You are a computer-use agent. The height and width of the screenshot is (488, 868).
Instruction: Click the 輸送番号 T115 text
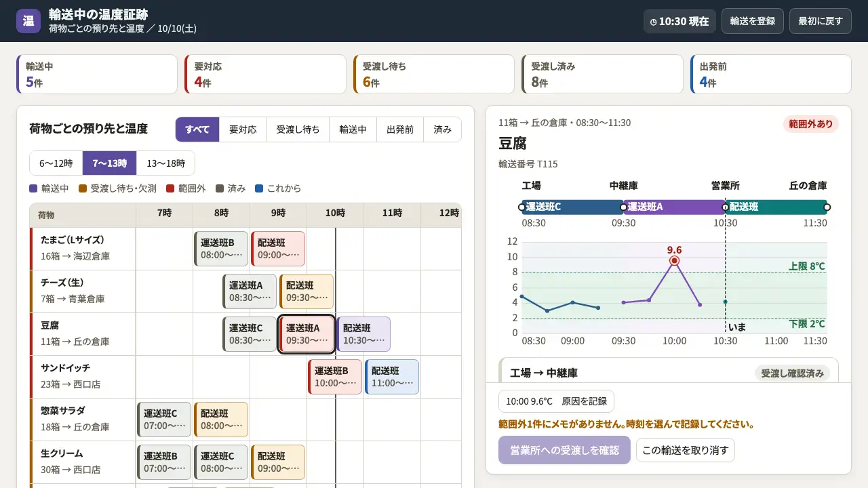pyautogui.click(x=528, y=164)
